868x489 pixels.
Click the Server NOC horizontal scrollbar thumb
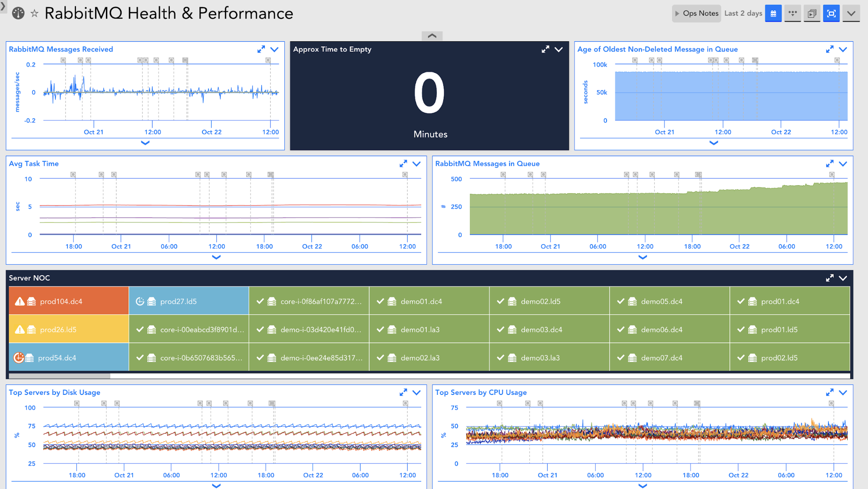(59, 376)
